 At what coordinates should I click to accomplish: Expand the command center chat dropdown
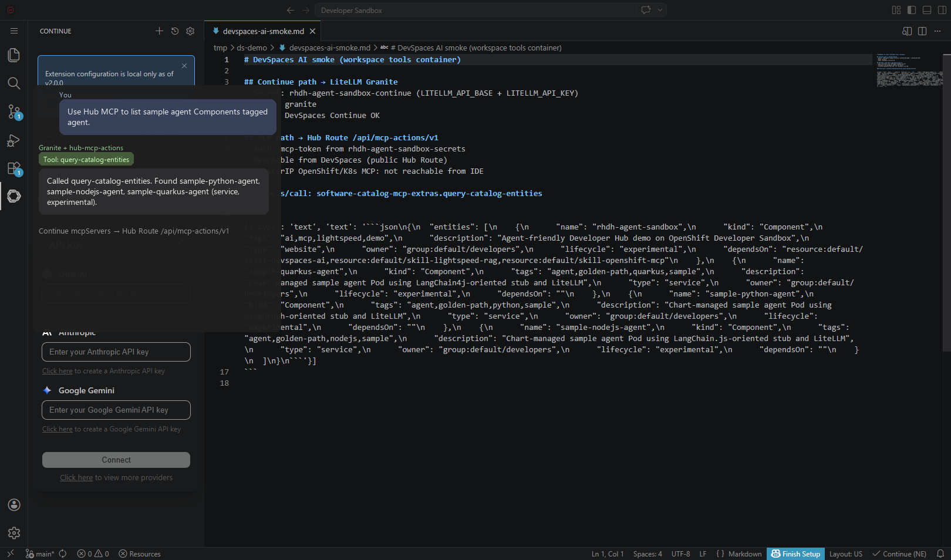point(660,10)
